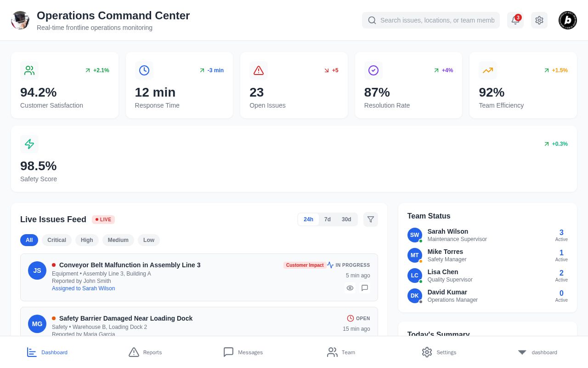588x368 pixels.
Task: Filter issues by Low severity
Action: click(149, 240)
